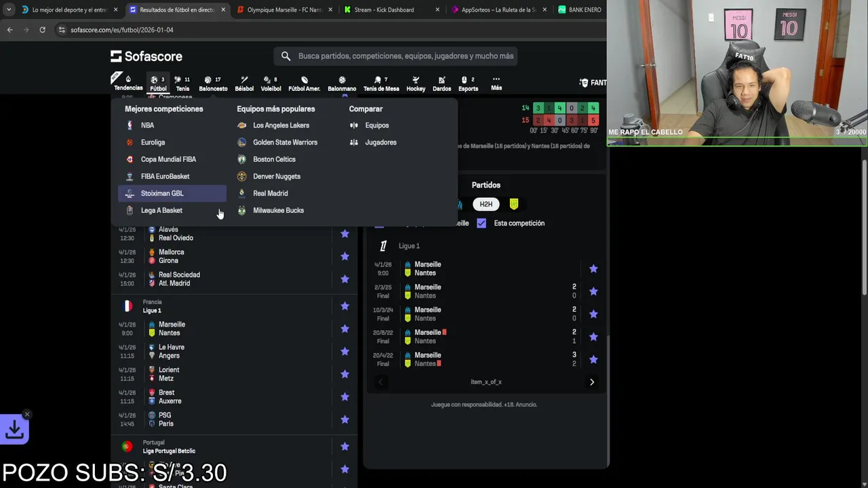Click the Golden State Warriors logo
The height and width of the screenshot is (488, 868).
(x=242, y=142)
